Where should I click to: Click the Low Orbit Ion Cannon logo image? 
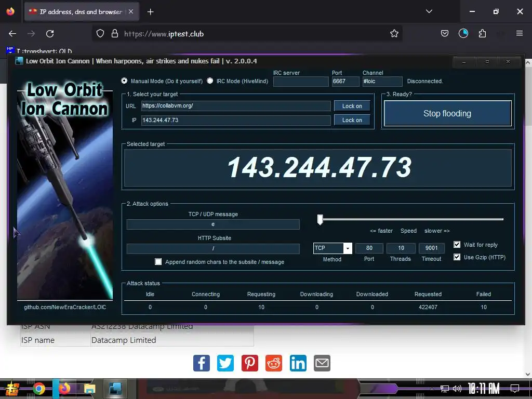pos(65,189)
